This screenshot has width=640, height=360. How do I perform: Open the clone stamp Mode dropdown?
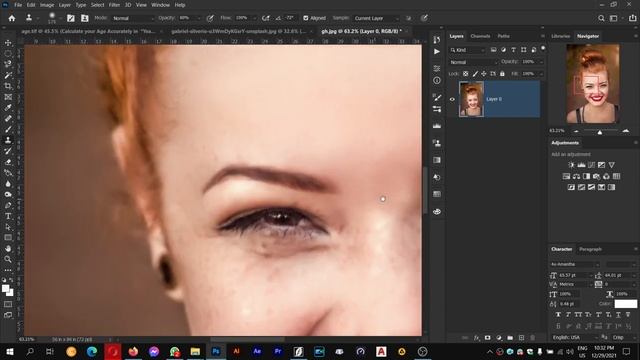(x=133, y=18)
